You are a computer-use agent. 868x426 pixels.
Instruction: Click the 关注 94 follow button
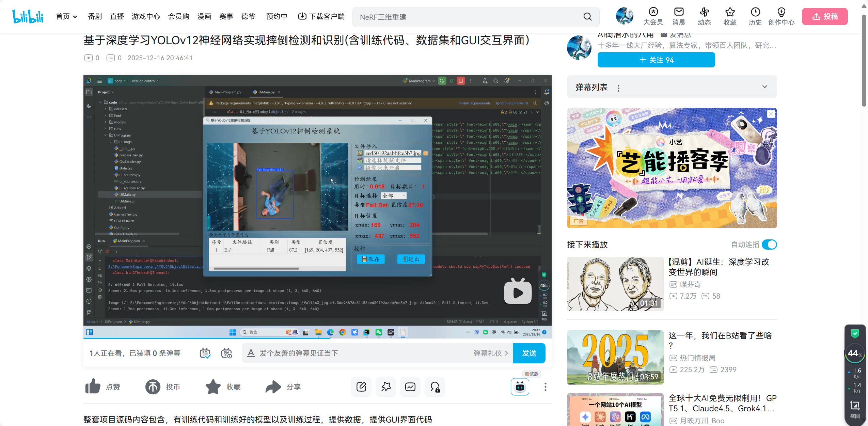click(x=656, y=60)
